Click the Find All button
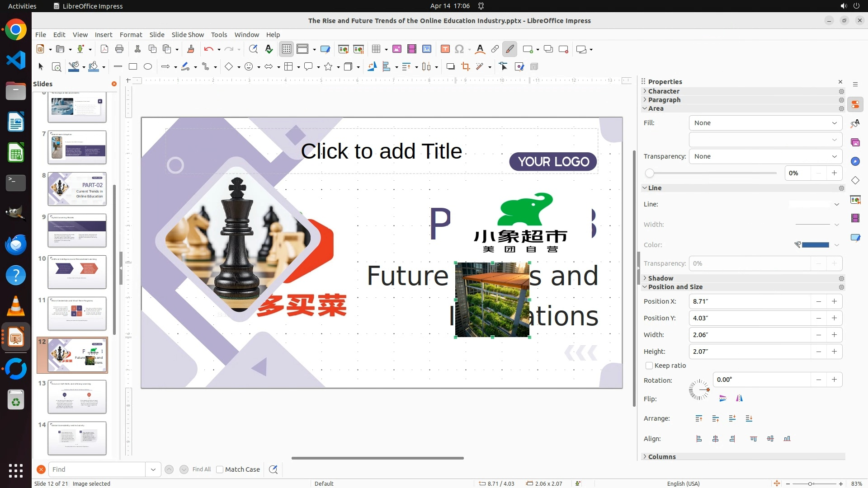Image resolution: width=868 pixels, height=488 pixels. (201, 469)
